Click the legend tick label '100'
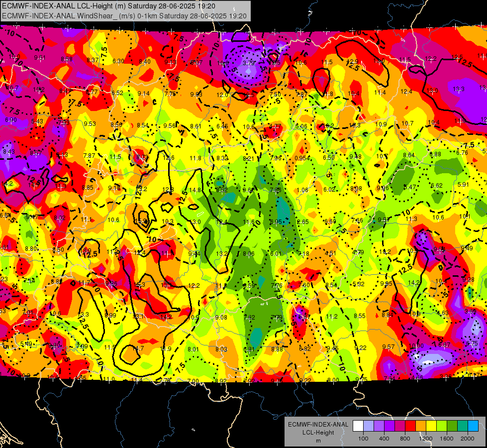487x448 pixels. [x=363, y=439]
